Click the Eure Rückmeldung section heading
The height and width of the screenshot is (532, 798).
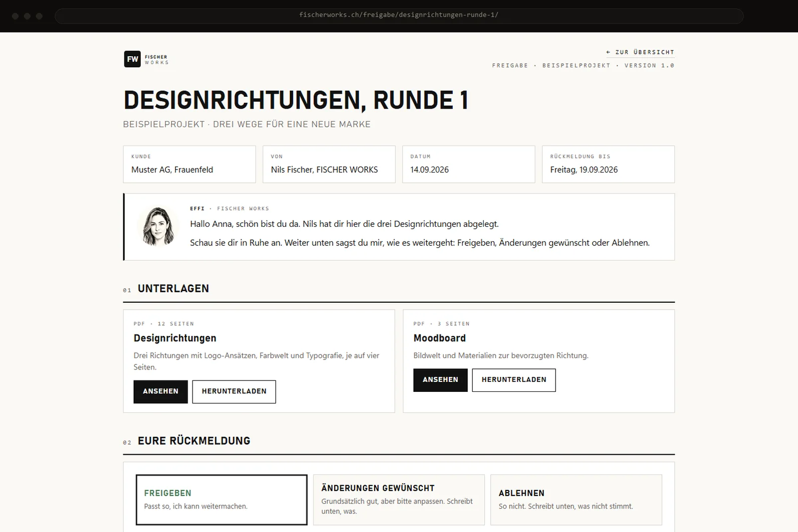[x=194, y=441]
